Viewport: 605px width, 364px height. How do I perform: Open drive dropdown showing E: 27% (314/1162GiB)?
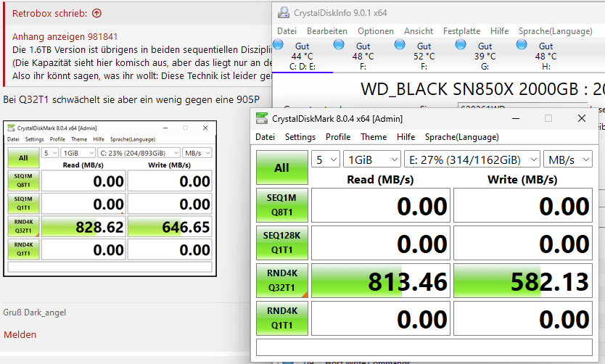coord(472,160)
